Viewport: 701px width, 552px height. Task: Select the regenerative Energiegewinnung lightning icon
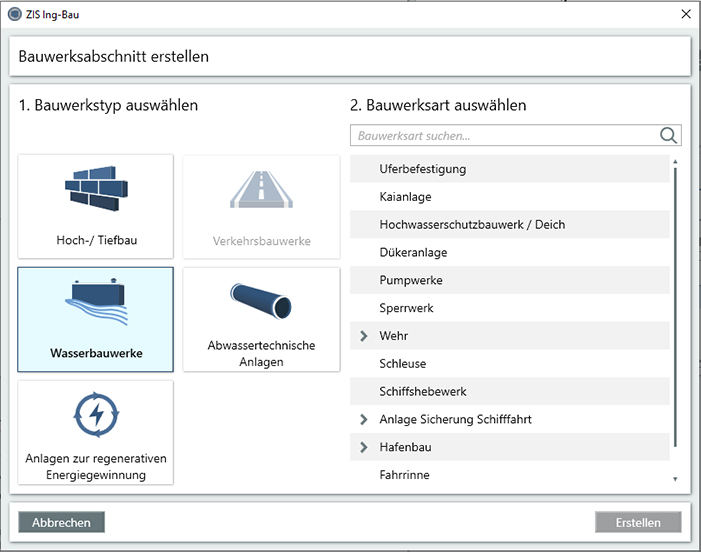(96, 414)
